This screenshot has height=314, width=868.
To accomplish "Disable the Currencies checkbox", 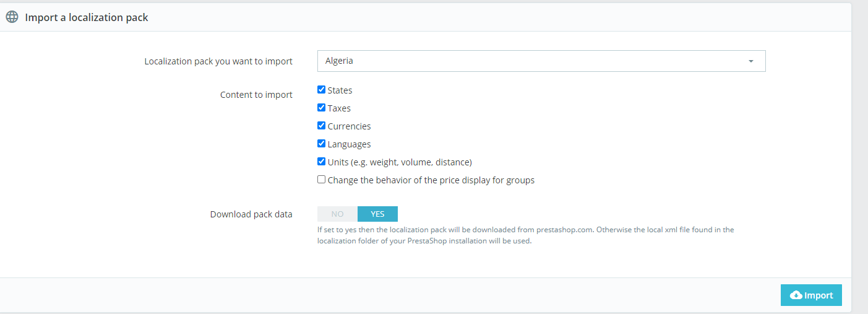I will click(x=321, y=126).
